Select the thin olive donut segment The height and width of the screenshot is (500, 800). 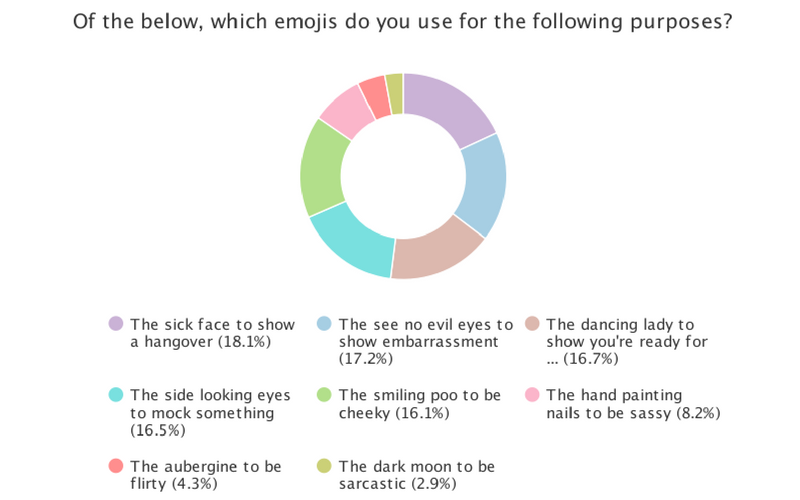[x=396, y=93]
